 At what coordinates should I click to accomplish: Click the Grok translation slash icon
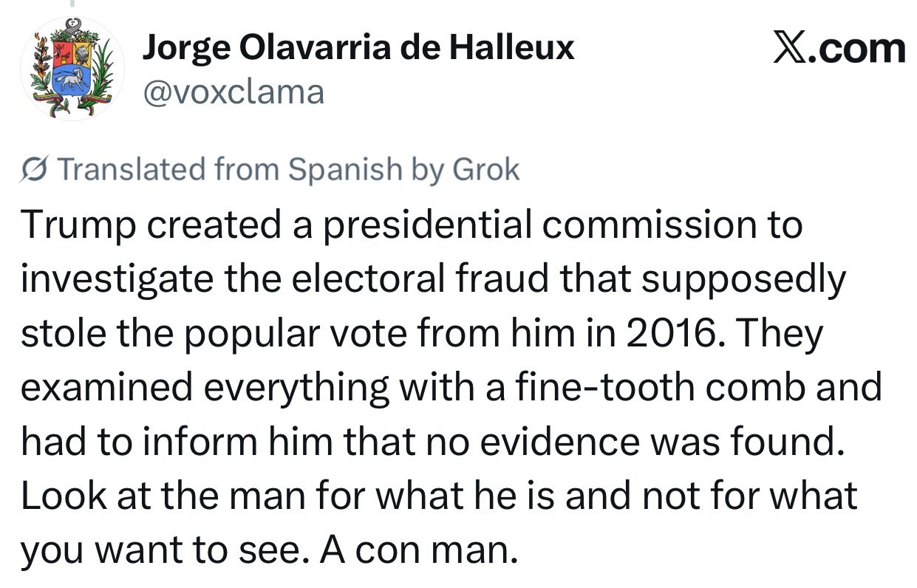(35, 171)
